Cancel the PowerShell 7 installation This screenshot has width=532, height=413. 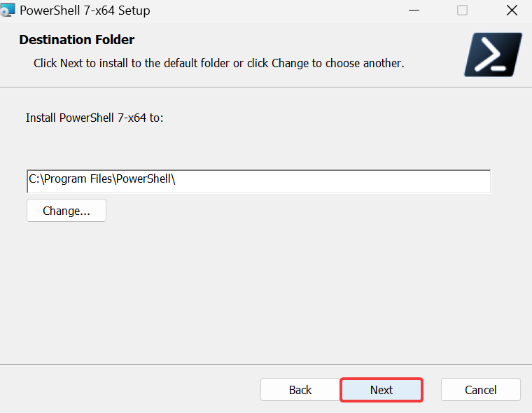coord(480,390)
